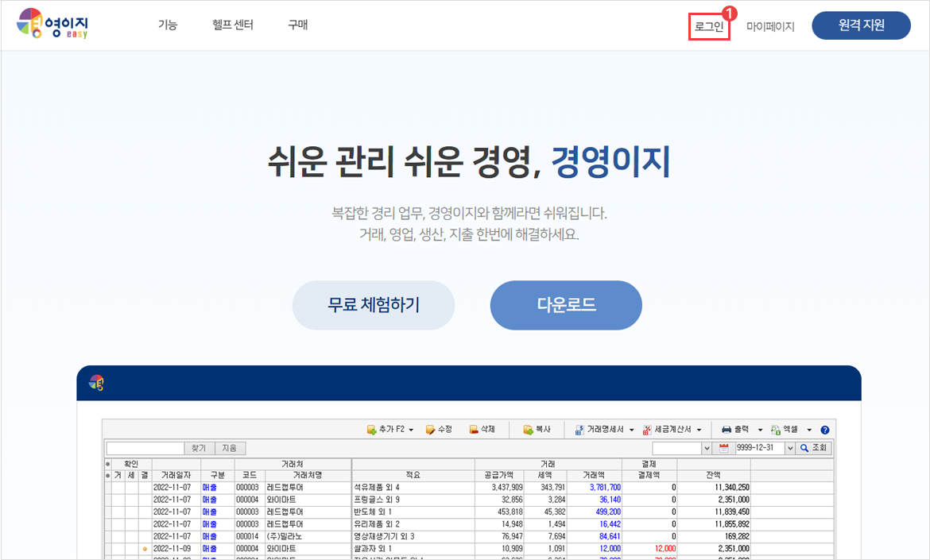Click the 조회 search button

(814, 448)
